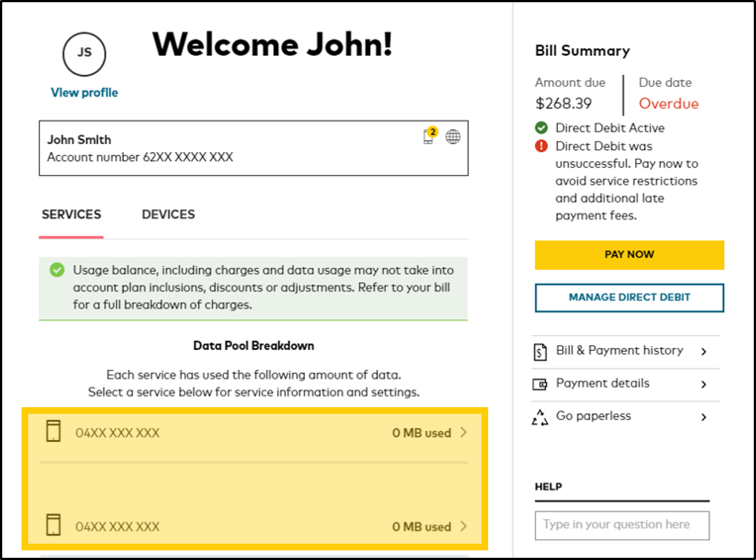Switch to the DEVICES tab
This screenshot has width=756, height=560.
[x=168, y=214]
